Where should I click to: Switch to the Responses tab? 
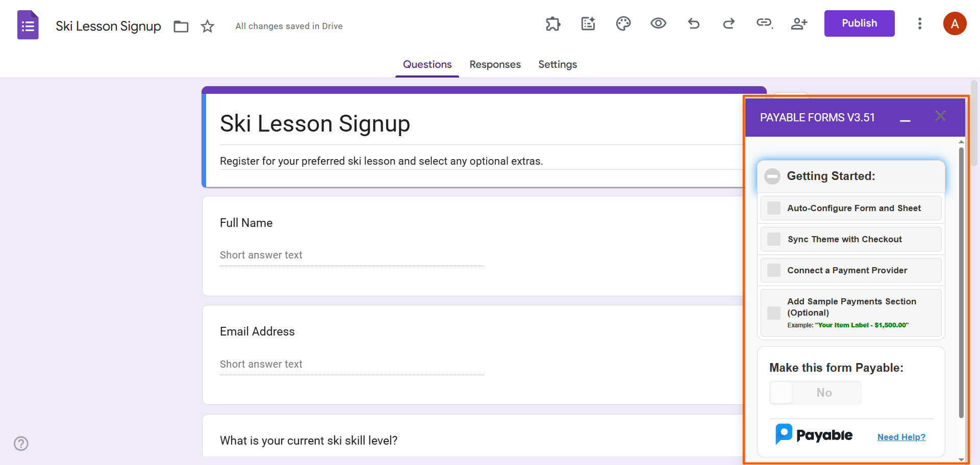tap(495, 64)
